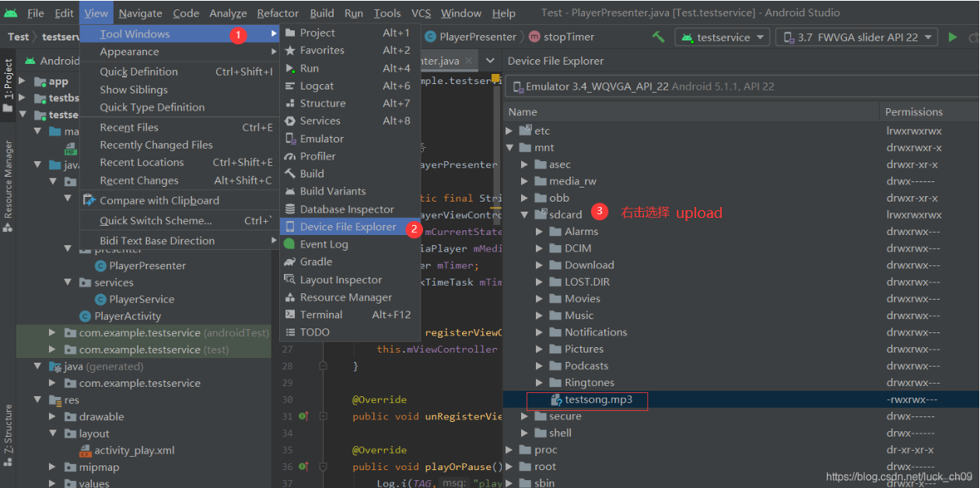
Task: Click the Structure icon in submenu
Action: click(290, 103)
